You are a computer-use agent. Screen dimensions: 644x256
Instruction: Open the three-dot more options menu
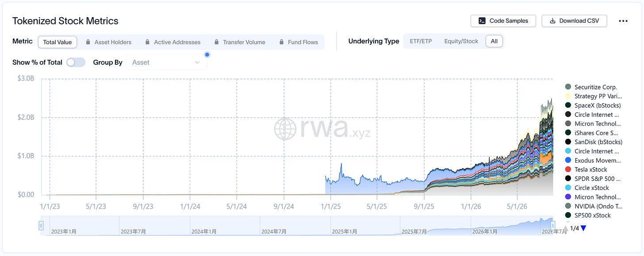[623, 21]
